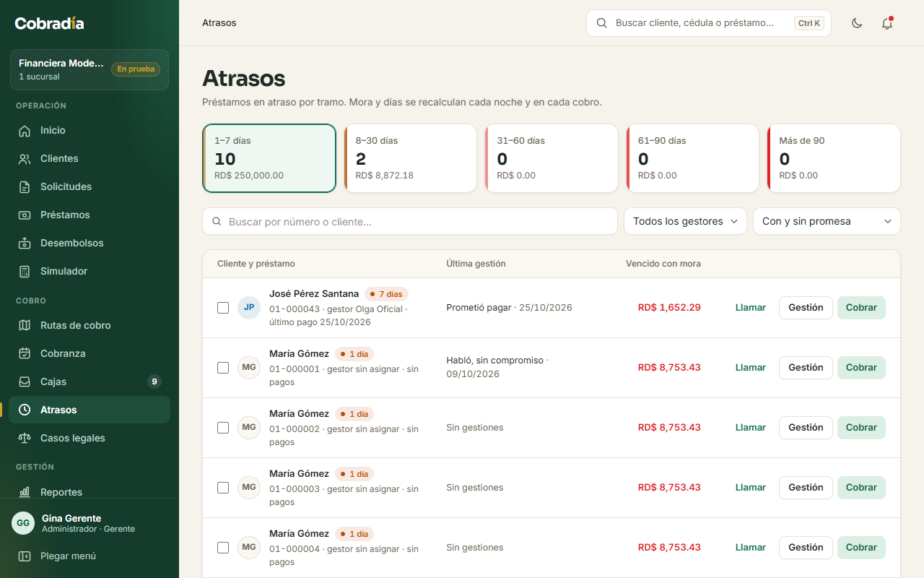Click Llamar for loan 01-000002

751,428
